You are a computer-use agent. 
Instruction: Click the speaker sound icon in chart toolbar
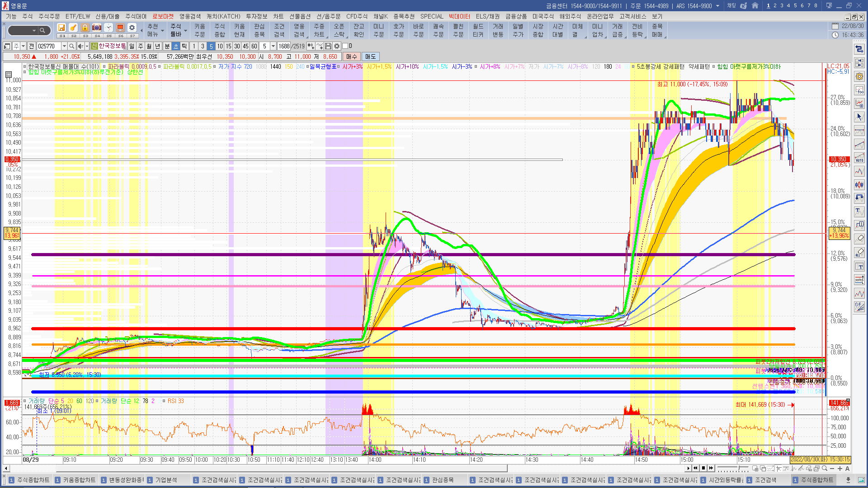(x=80, y=46)
